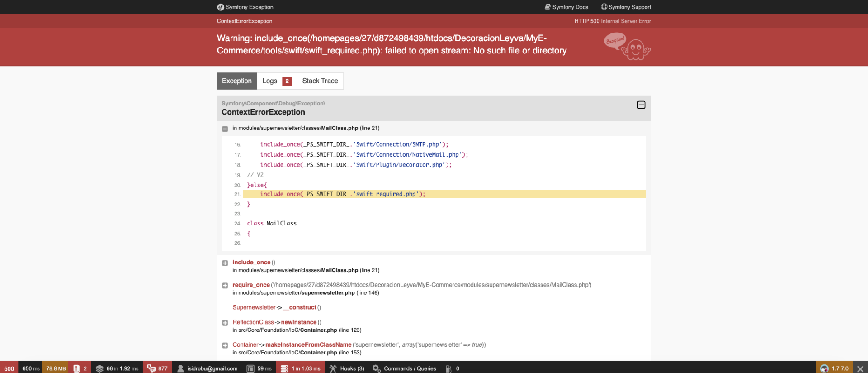Click the Container.php (line 153) file reference
This screenshot has width=868, height=373.
pos(297,353)
